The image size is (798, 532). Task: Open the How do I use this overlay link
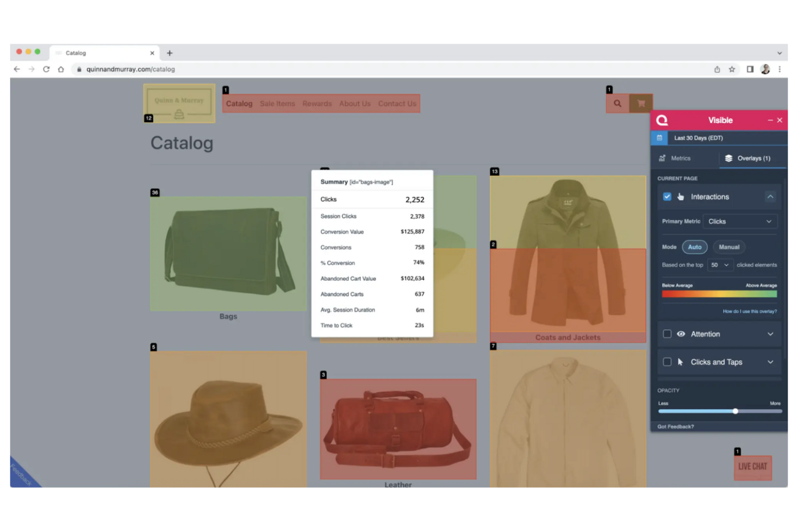point(751,311)
